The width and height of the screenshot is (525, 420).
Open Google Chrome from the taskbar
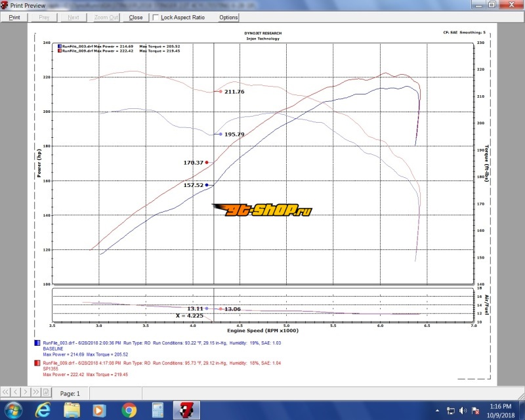tap(129, 411)
